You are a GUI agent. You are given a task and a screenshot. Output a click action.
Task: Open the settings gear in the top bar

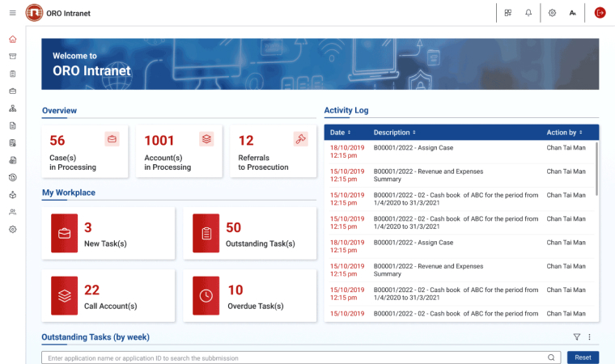pyautogui.click(x=552, y=13)
